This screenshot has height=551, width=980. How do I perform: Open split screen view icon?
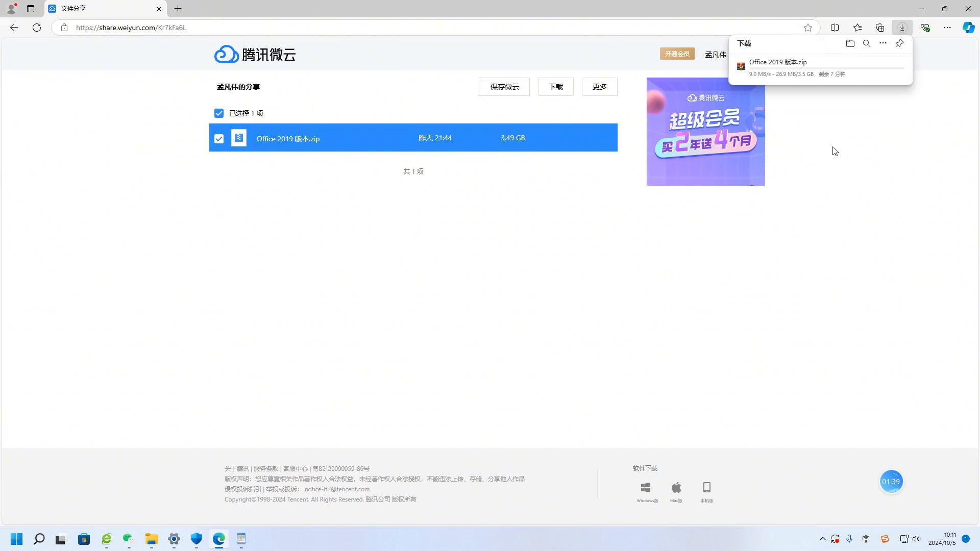coord(835,28)
